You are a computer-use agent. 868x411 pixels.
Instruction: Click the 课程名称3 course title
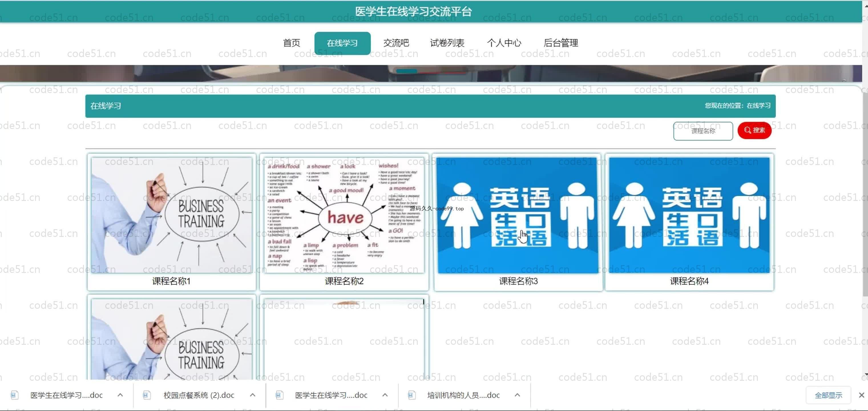click(x=518, y=281)
